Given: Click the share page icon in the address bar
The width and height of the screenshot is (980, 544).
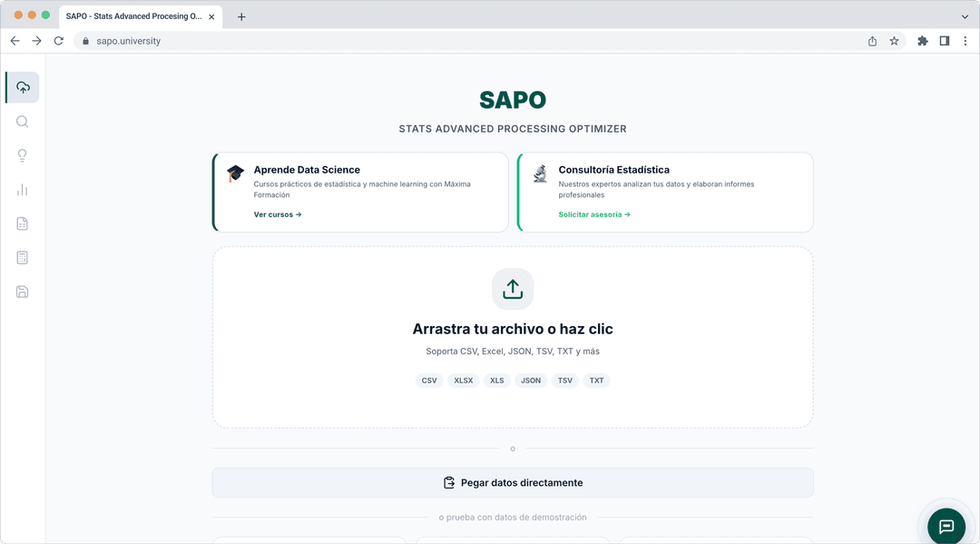Looking at the screenshot, I should pyautogui.click(x=873, y=41).
